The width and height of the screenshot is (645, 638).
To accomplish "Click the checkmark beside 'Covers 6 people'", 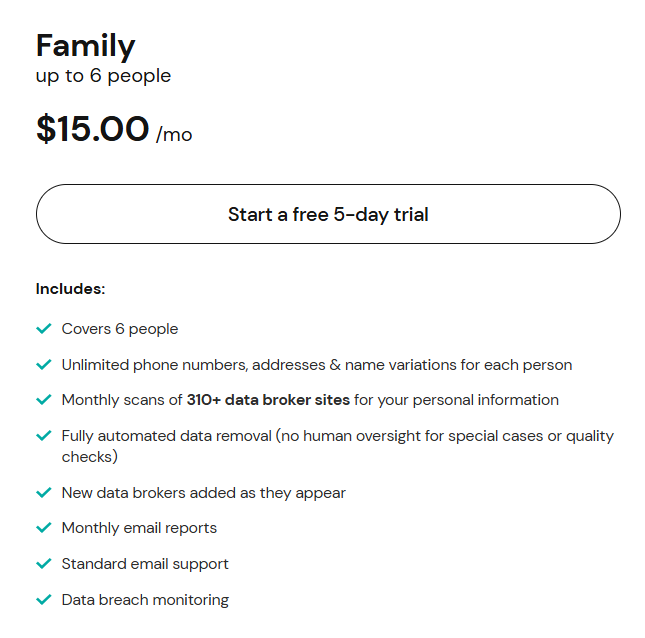I will point(43,329).
